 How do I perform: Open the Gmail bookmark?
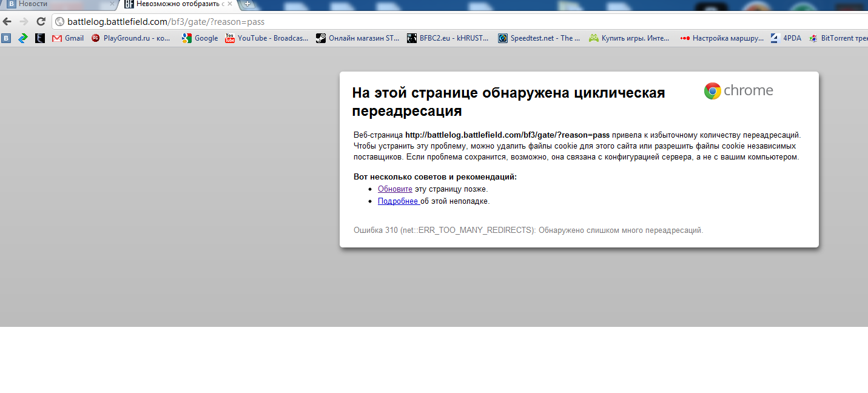[68, 38]
